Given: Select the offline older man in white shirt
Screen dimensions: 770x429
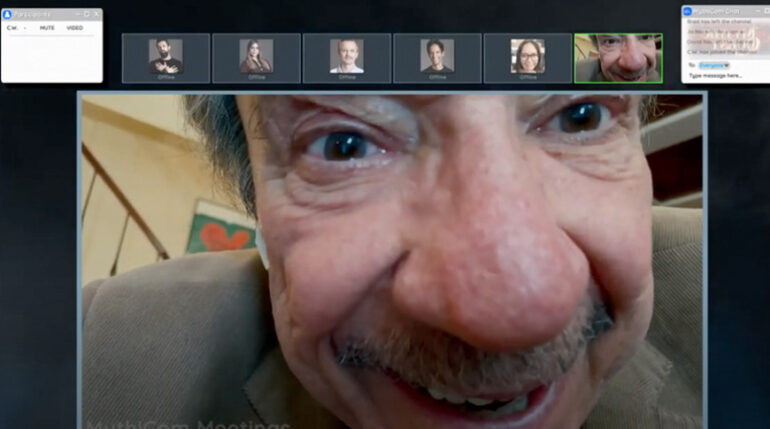Looking at the screenshot, I should 347,58.
